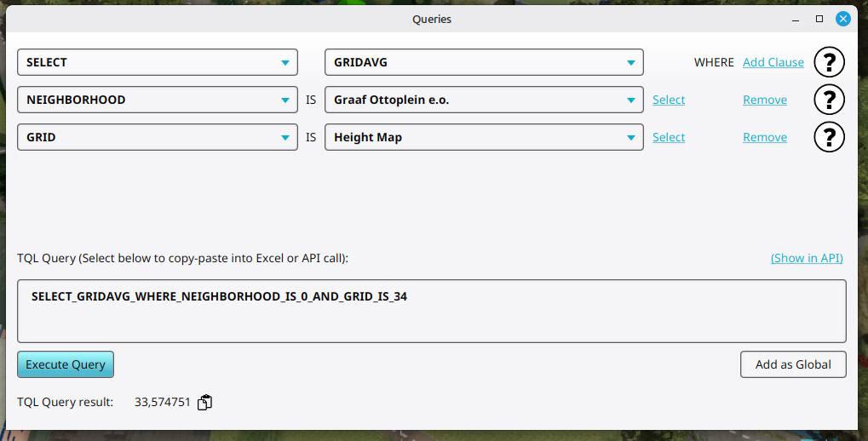
Task: Click the help icon beside Add Clause
Action: (x=829, y=62)
